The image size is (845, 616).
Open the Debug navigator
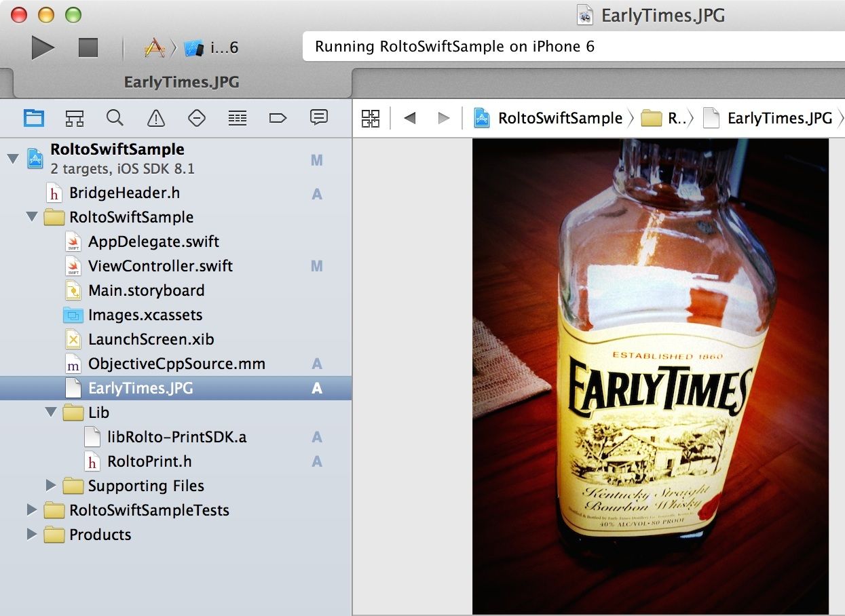coord(237,118)
